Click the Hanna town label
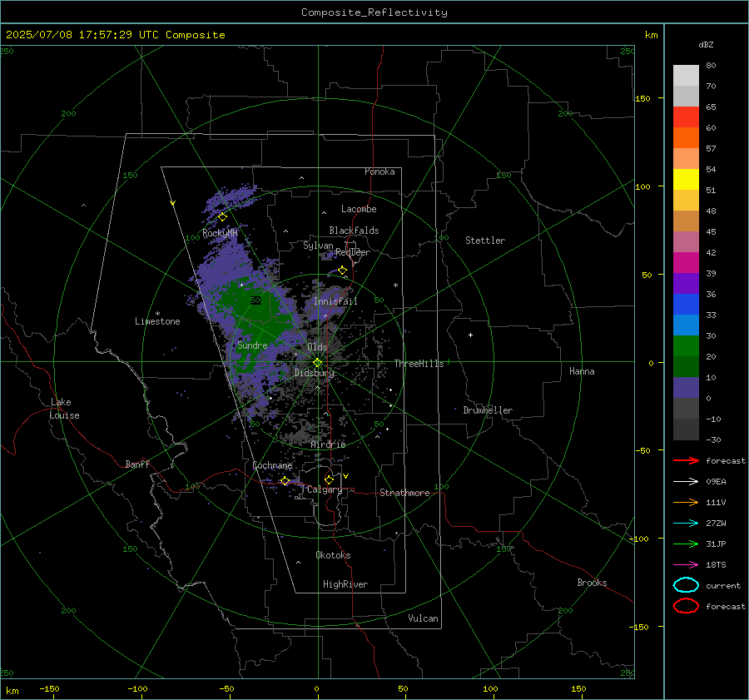 pyautogui.click(x=582, y=371)
